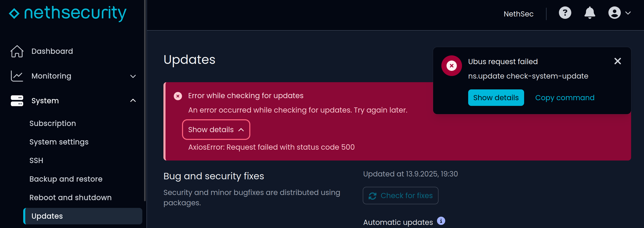Navigate to Backup and restore
The height and width of the screenshot is (228, 644).
pos(66,179)
